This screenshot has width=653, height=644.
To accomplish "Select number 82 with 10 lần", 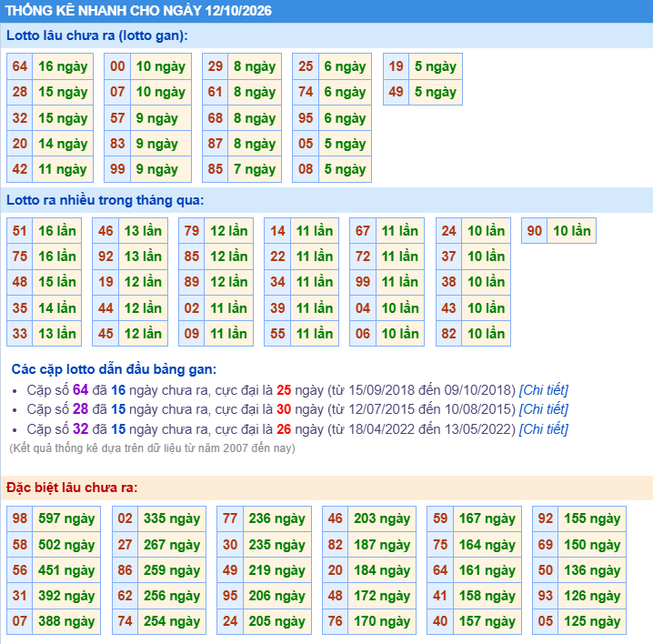I will [x=448, y=334].
